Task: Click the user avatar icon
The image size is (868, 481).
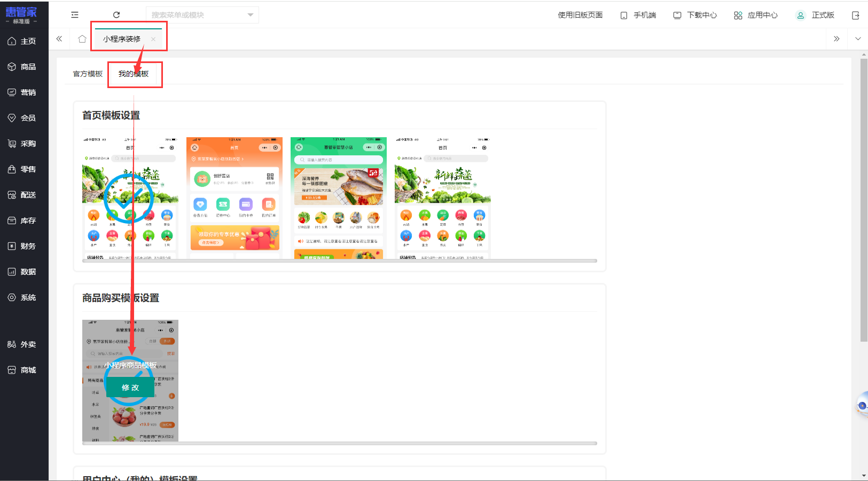Action: (801, 15)
